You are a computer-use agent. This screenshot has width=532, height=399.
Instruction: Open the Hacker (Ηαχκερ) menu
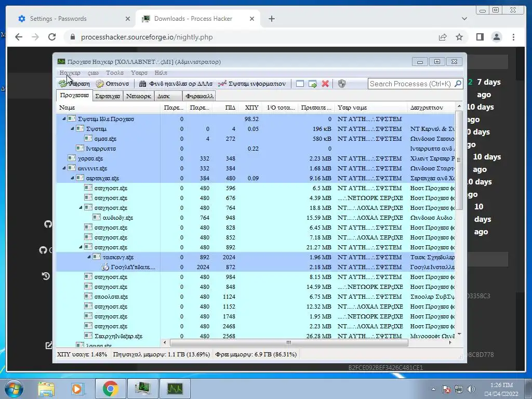click(70, 73)
